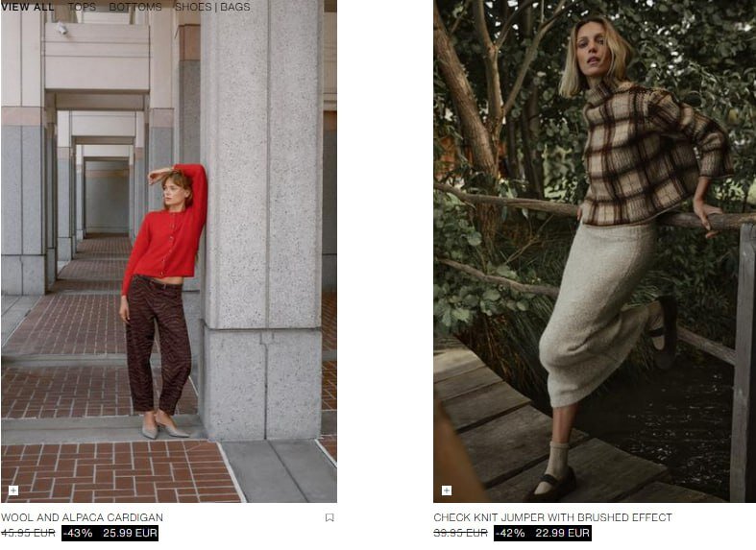756x550 pixels.
Task: Open the BOTTOMS category tab
Action: point(135,7)
